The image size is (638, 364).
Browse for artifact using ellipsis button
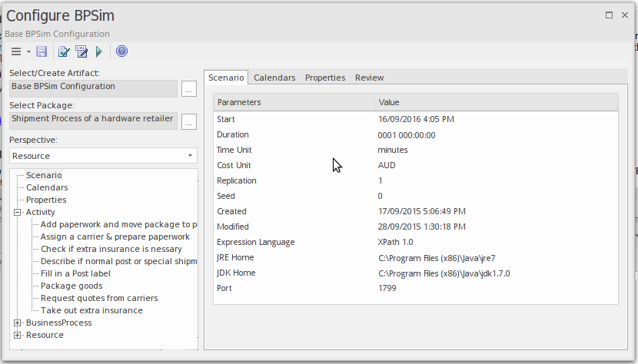click(189, 90)
